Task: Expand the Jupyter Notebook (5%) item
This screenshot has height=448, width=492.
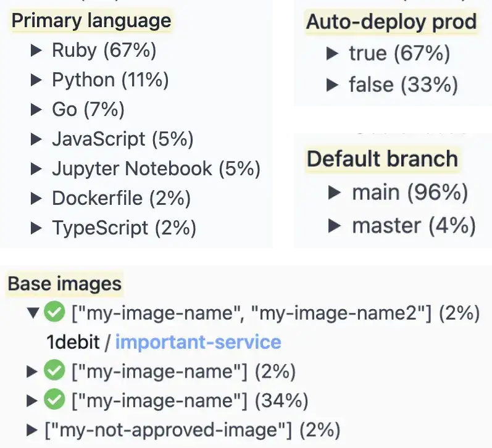Action: (x=36, y=169)
